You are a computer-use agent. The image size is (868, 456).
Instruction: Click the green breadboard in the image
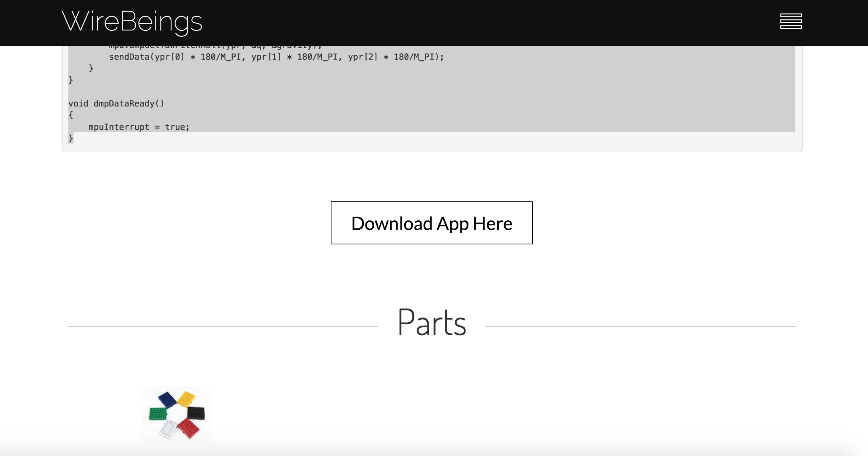[x=158, y=414]
